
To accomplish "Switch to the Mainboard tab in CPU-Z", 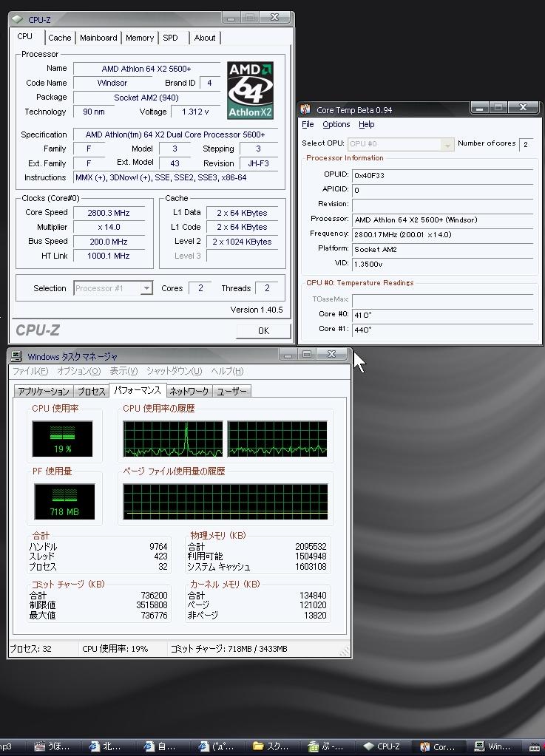I will coord(98,38).
